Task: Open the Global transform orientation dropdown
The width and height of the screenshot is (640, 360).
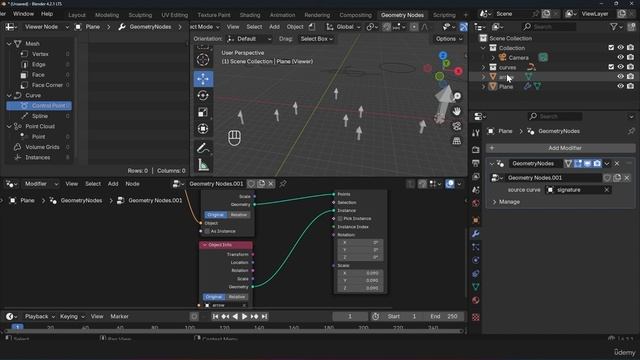Action: (344, 27)
